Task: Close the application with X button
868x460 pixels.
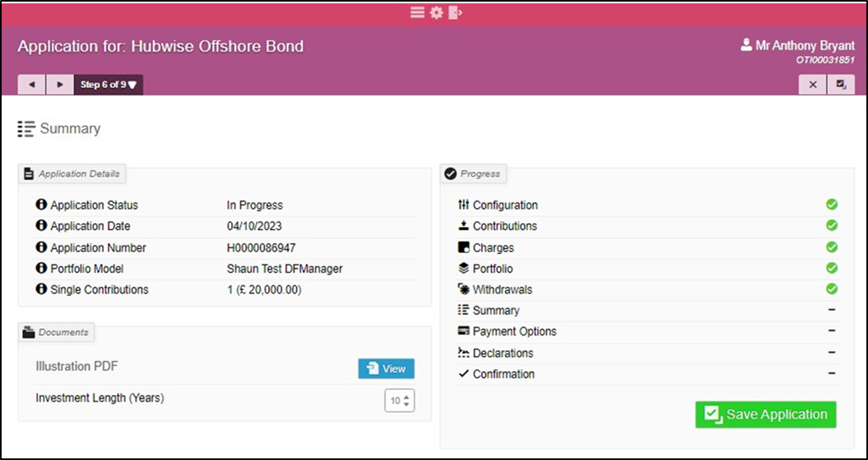Action: pos(813,85)
